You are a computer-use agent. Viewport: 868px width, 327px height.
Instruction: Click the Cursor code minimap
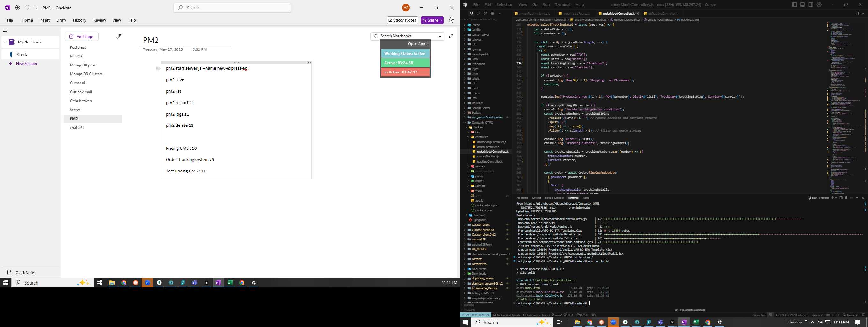(844, 108)
